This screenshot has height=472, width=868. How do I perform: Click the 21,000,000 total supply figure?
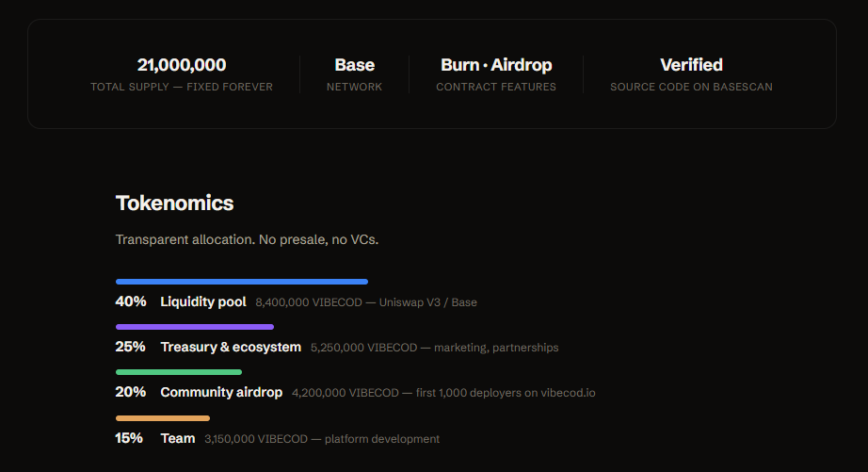click(x=182, y=65)
